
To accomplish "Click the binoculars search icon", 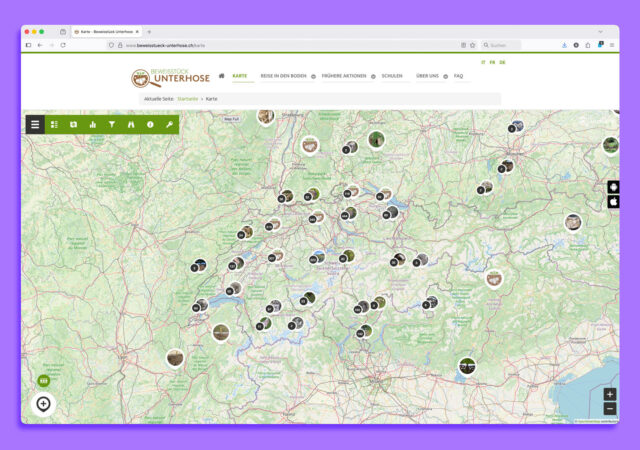I will coord(131,125).
